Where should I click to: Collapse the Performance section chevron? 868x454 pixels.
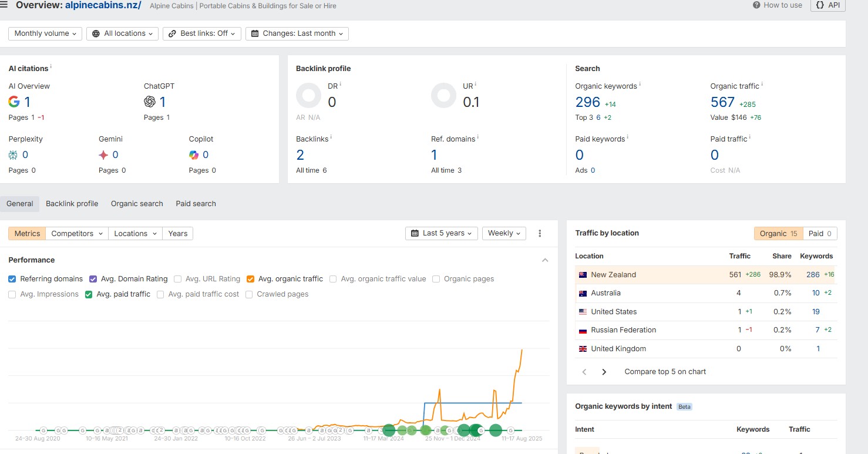(545, 260)
